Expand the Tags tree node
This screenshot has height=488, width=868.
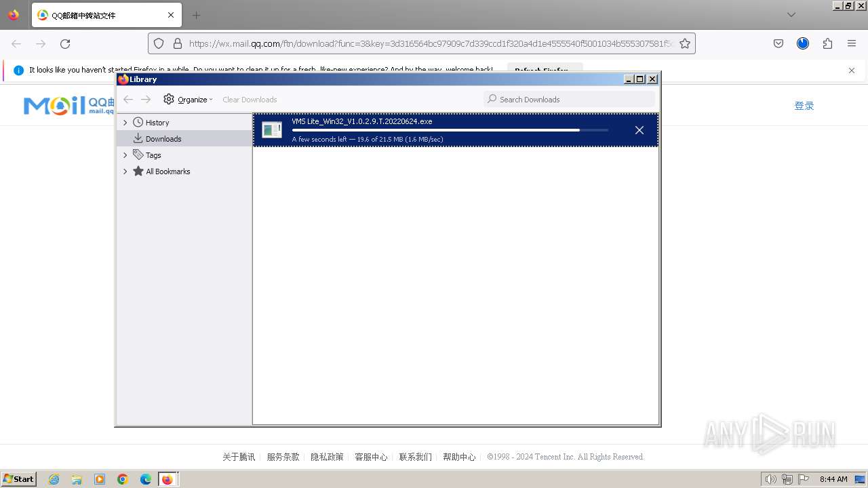[x=125, y=155]
